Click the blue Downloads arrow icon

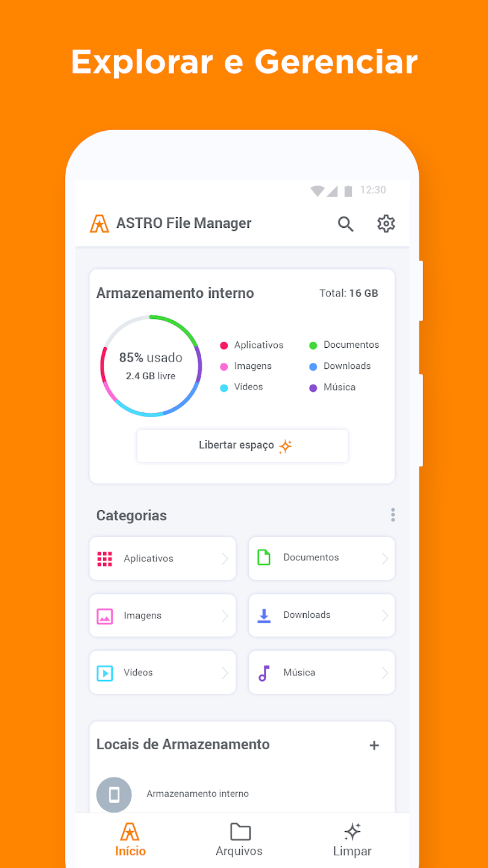pos(264,615)
